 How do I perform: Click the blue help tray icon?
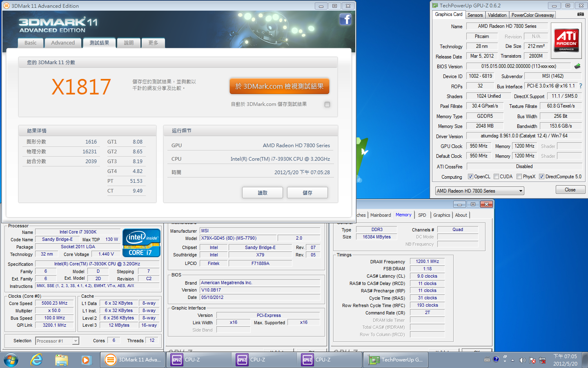coord(496,359)
